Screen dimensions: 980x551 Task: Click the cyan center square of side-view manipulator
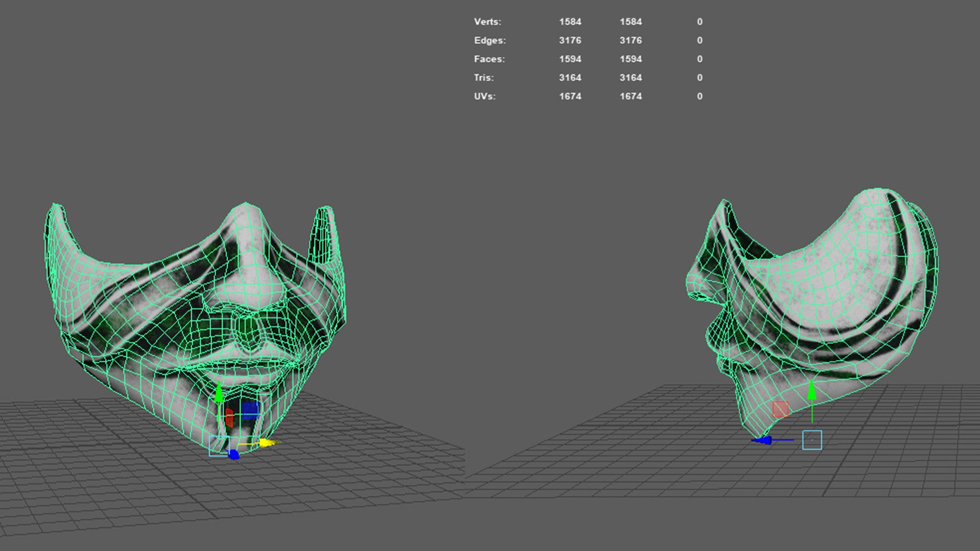pyautogui.click(x=812, y=440)
